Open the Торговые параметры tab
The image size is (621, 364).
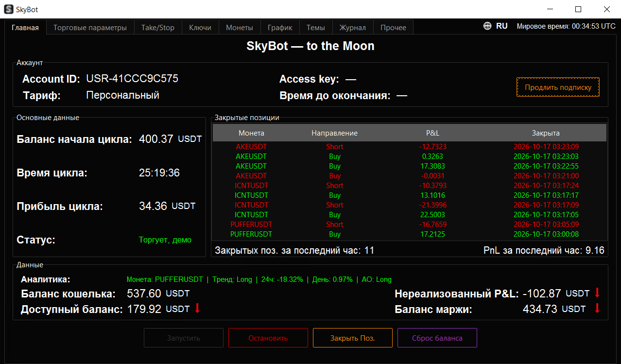click(x=90, y=28)
